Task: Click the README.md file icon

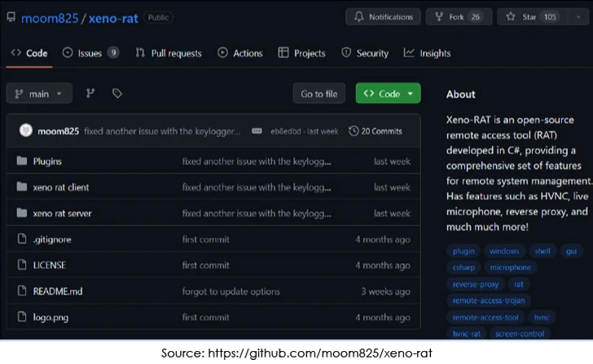Action: coord(22,291)
